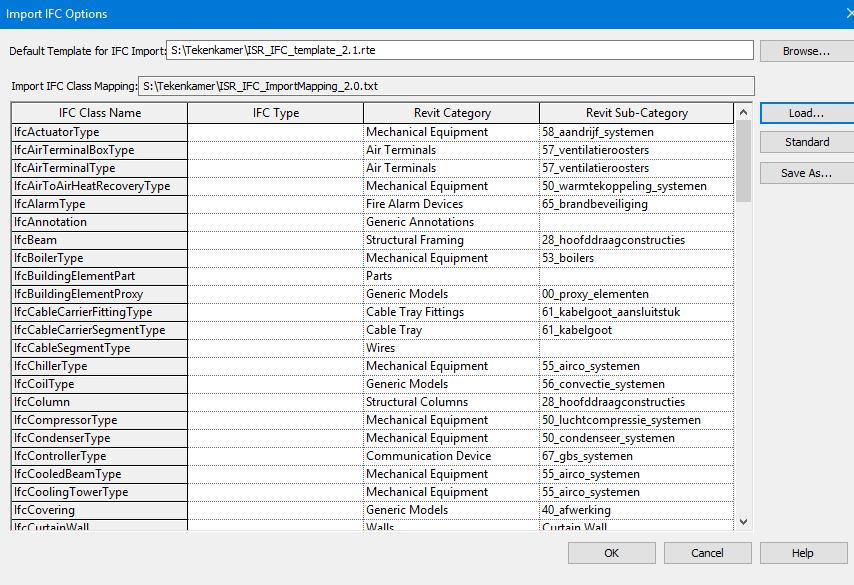Edit the 40_afwerking sub-category cell

[x=636, y=509]
